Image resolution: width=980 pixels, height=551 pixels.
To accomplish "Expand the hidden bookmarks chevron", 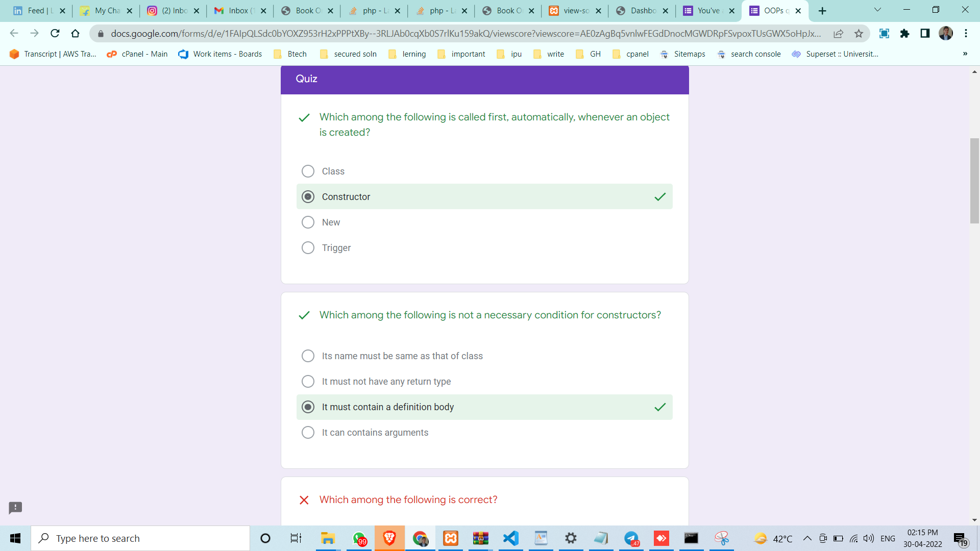I will point(965,54).
